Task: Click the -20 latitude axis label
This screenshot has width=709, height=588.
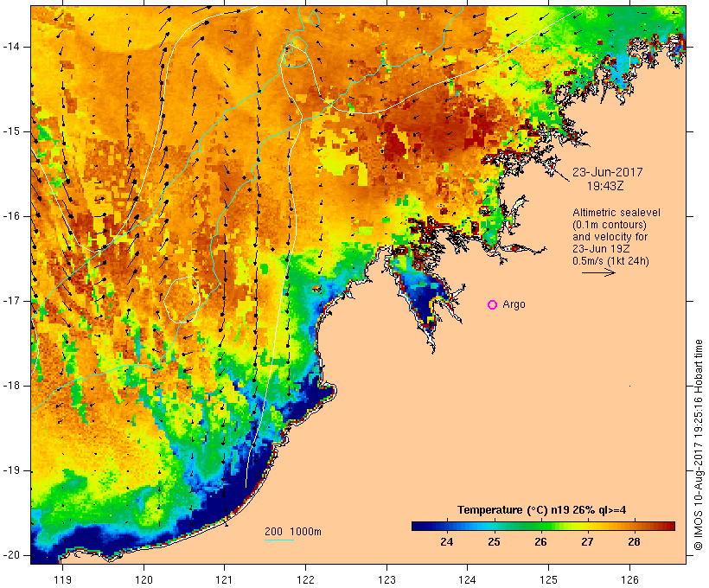Action: point(11,555)
